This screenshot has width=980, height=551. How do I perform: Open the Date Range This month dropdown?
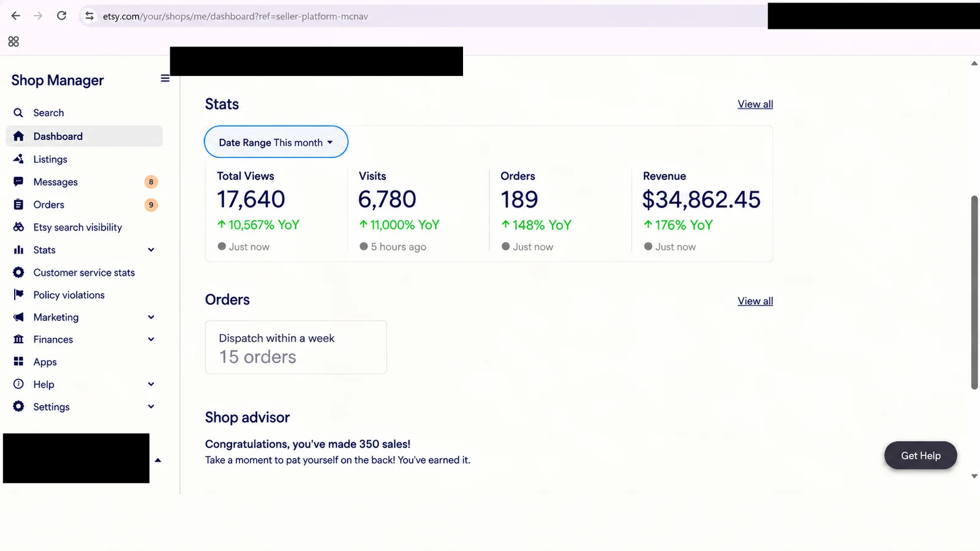point(276,142)
